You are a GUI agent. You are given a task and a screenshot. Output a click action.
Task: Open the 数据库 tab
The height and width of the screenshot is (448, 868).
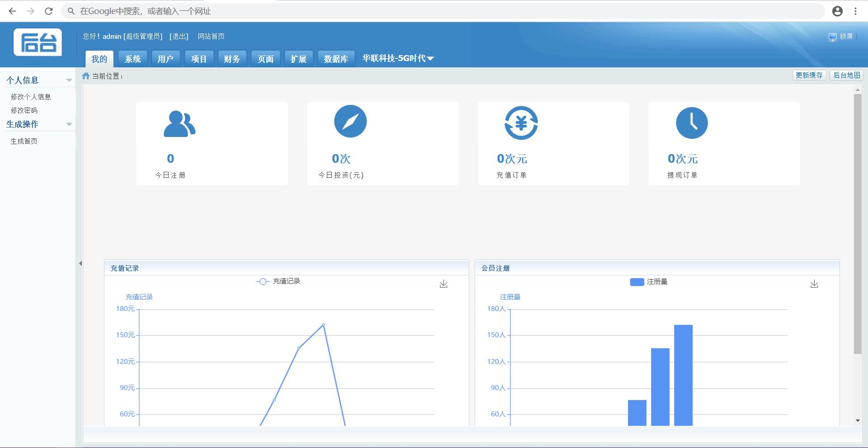tap(336, 59)
